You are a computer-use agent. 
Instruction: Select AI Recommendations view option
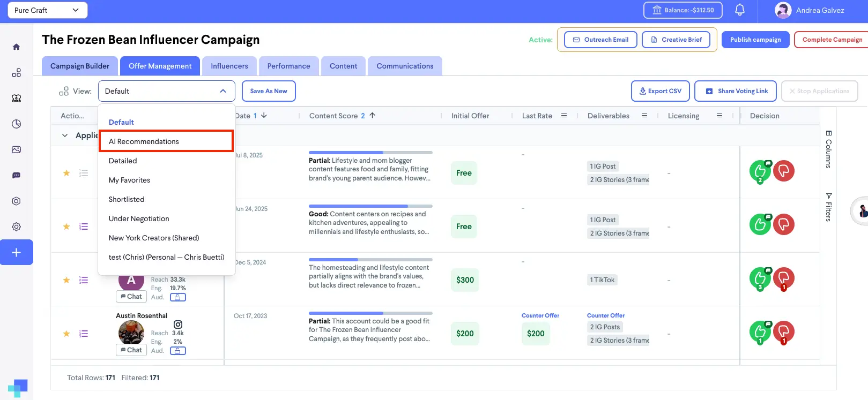(166, 141)
